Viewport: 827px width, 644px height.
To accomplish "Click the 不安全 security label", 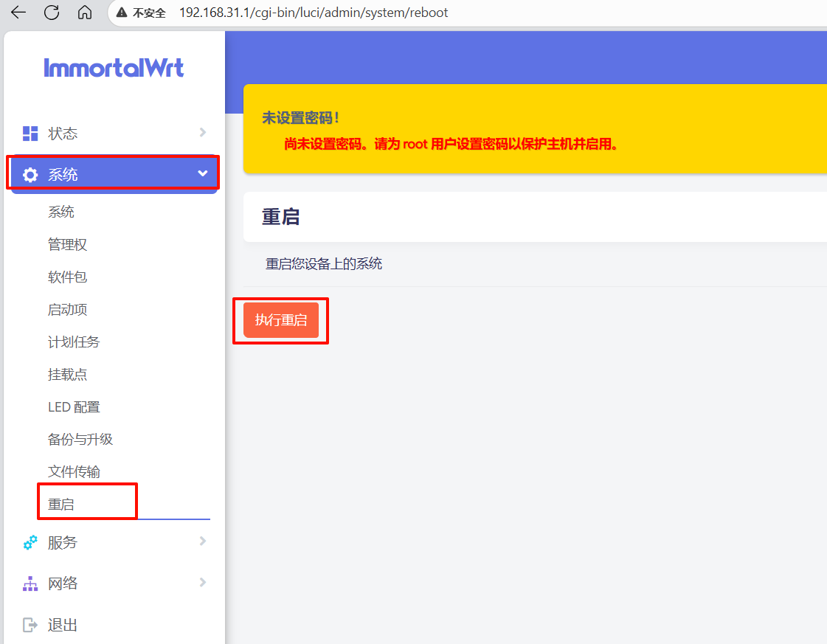I will [x=149, y=13].
